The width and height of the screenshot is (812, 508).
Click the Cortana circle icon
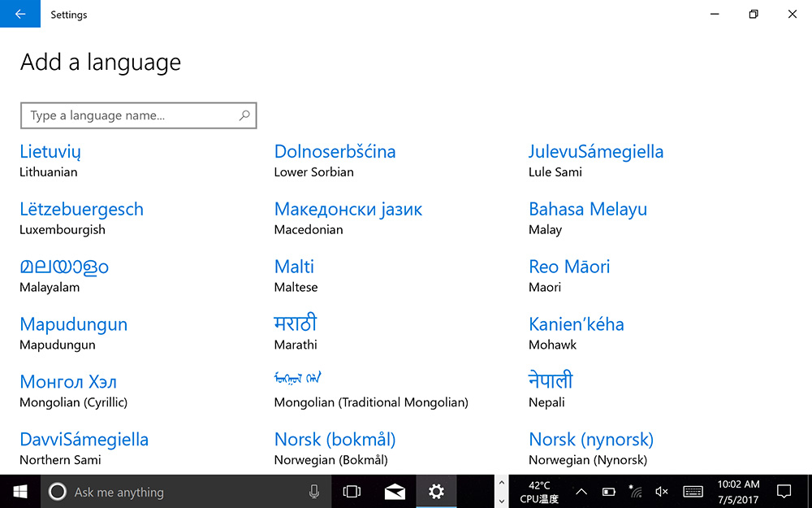click(58, 492)
